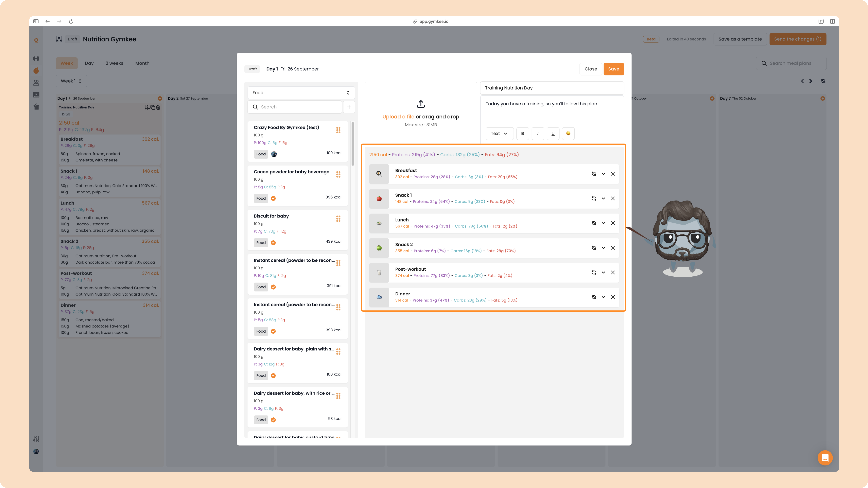
Task: Expand the Post-workout meal chevron
Action: pos(603,272)
